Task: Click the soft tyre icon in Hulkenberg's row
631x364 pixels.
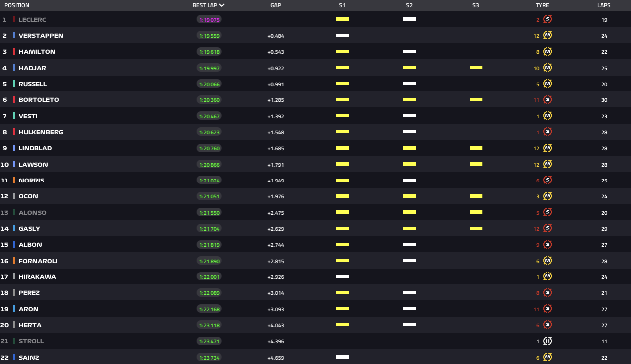Action: (x=548, y=132)
